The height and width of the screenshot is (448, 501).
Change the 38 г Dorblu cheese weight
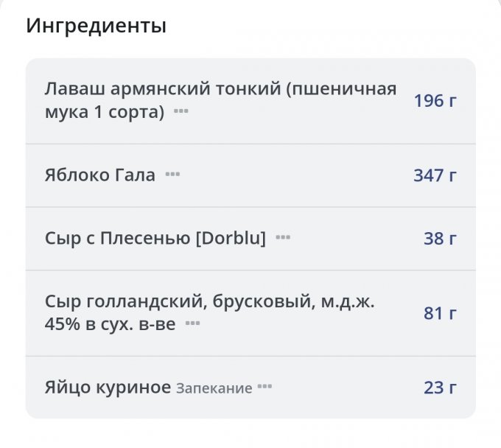pos(440,238)
